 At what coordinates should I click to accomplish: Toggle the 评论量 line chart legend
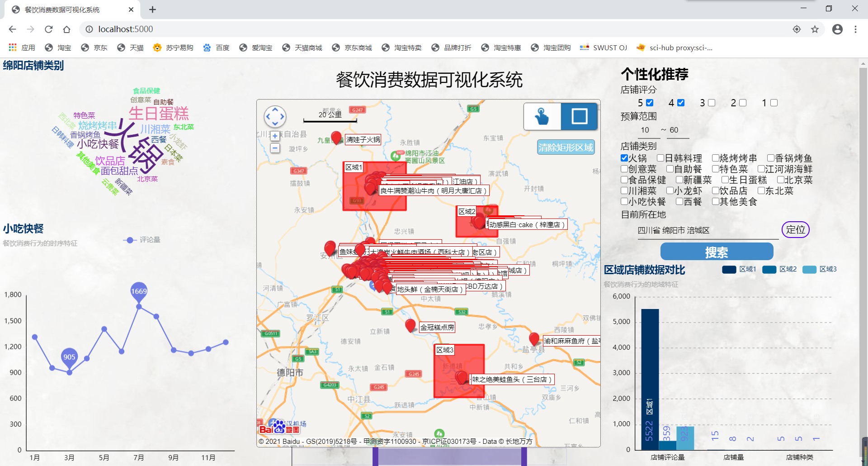(142, 240)
